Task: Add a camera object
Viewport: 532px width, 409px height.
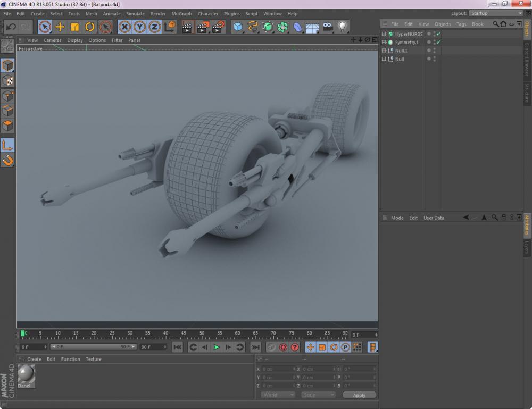Action: (328, 27)
